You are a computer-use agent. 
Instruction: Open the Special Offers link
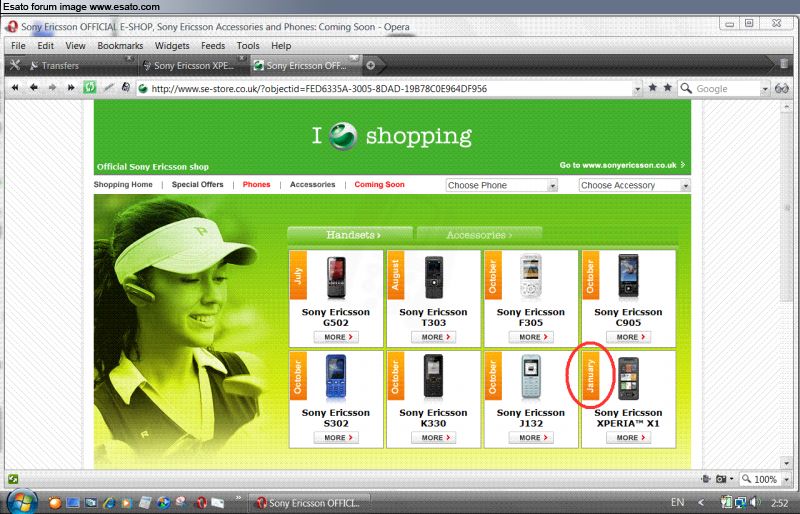(x=197, y=185)
